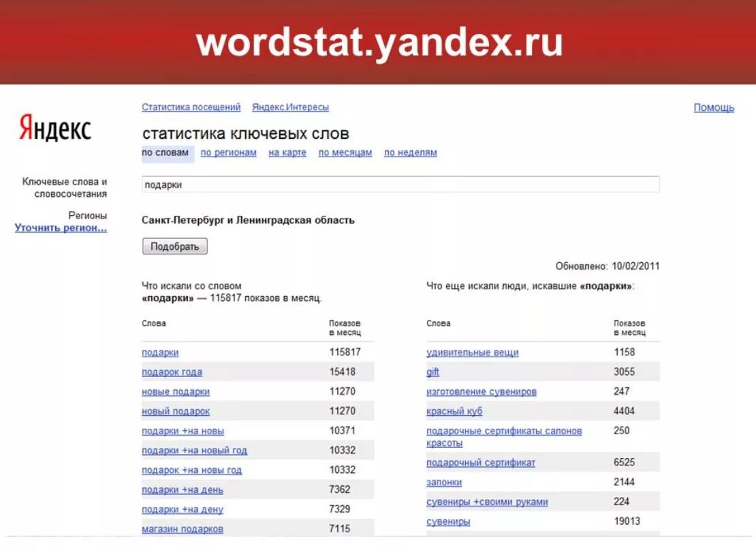The width and height of the screenshot is (756, 552).
Task: Select the value 4404
Action: coord(624,411)
